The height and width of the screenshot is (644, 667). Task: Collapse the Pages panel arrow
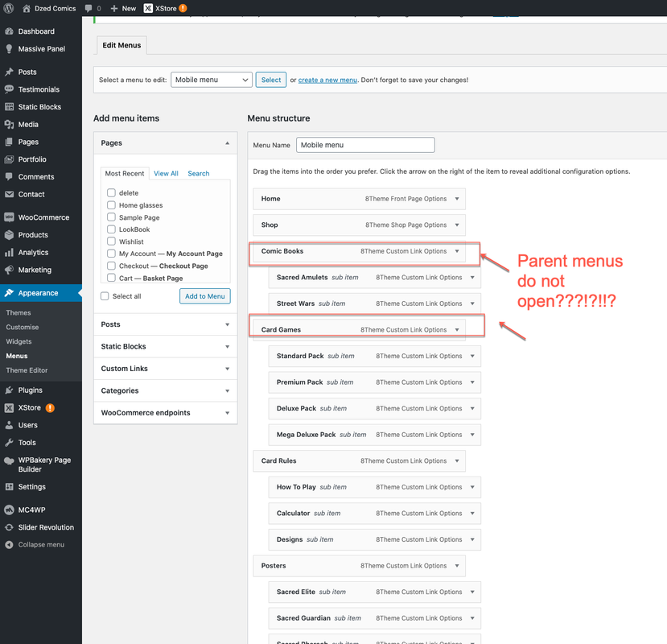click(227, 143)
